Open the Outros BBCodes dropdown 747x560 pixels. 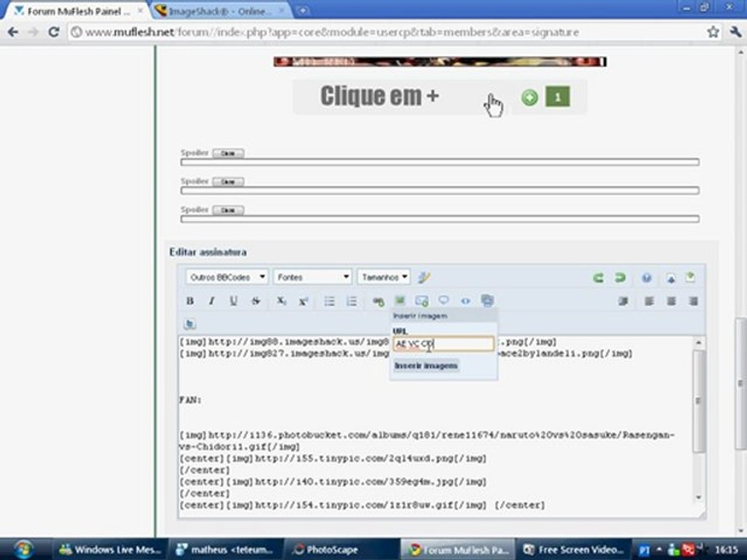tap(226, 277)
